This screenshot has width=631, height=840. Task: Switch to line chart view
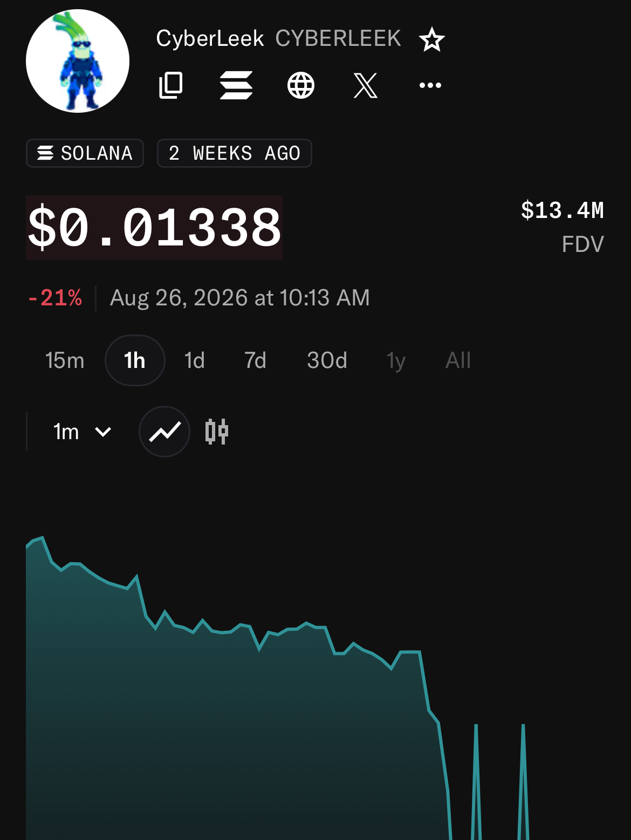click(164, 432)
